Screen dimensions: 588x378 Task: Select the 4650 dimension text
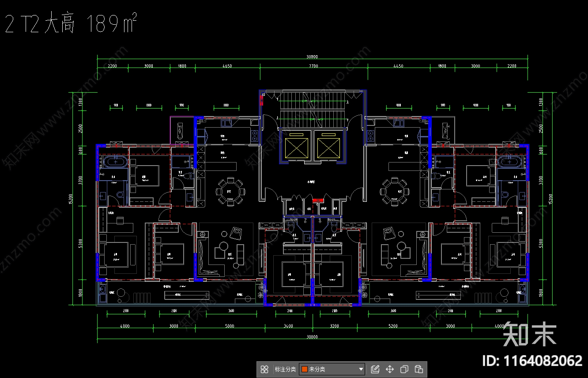click(x=227, y=66)
